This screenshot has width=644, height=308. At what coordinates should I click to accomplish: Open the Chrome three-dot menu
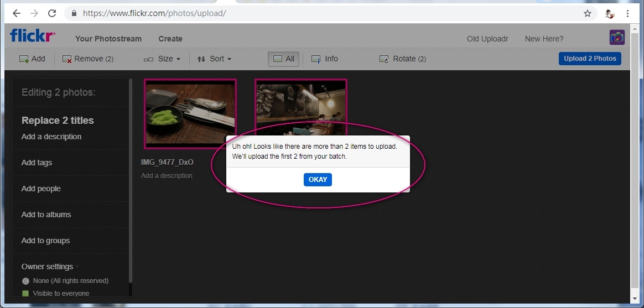(627, 14)
